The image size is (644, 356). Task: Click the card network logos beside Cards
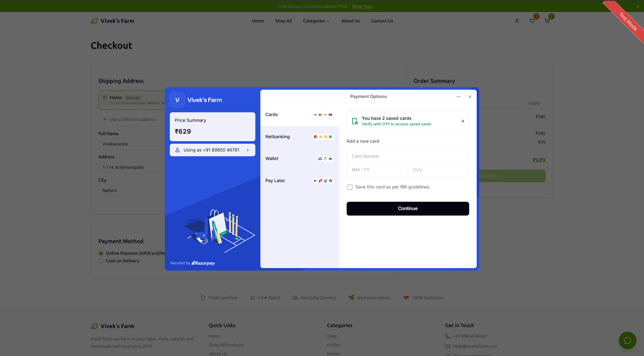click(x=323, y=115)
